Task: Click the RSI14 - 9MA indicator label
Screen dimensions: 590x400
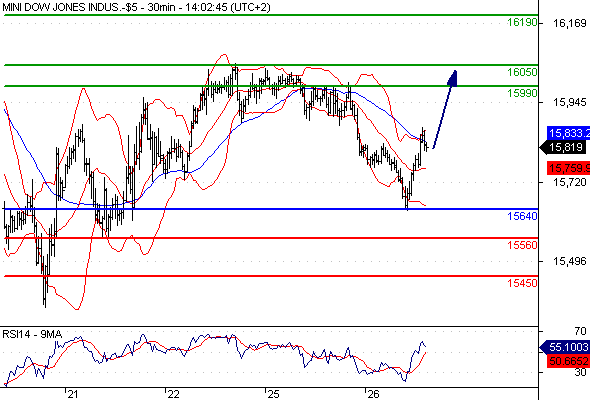Action: point(32,334)
